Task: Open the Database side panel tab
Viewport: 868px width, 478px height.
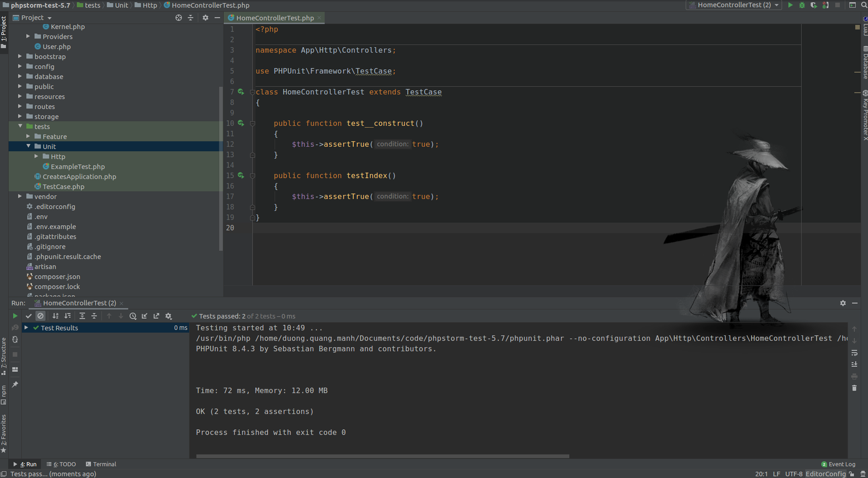Action: tap(864, 63)
